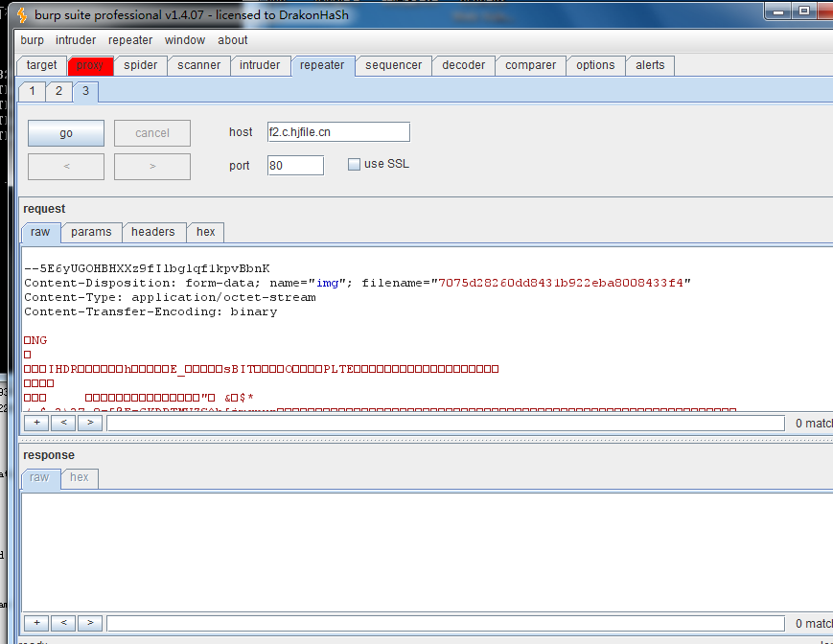Viewport: 833px width, 644px height.
Task: Open the burp menu
Action: [32, 40]
